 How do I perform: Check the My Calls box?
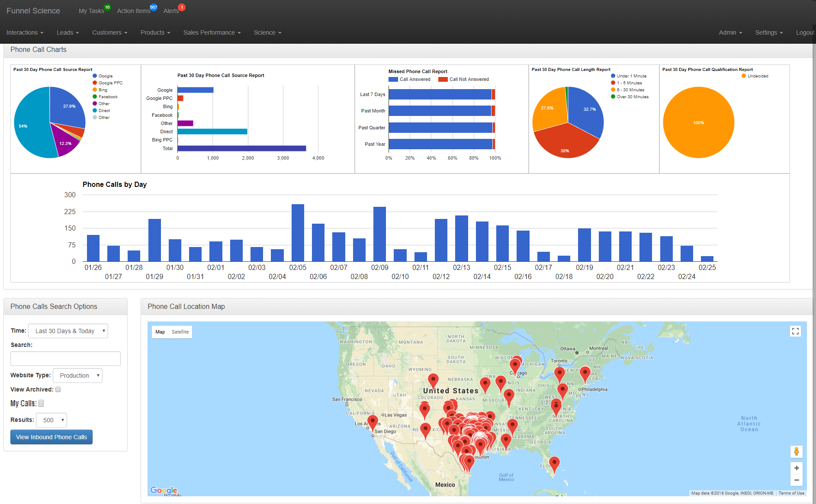pos(41,403)
